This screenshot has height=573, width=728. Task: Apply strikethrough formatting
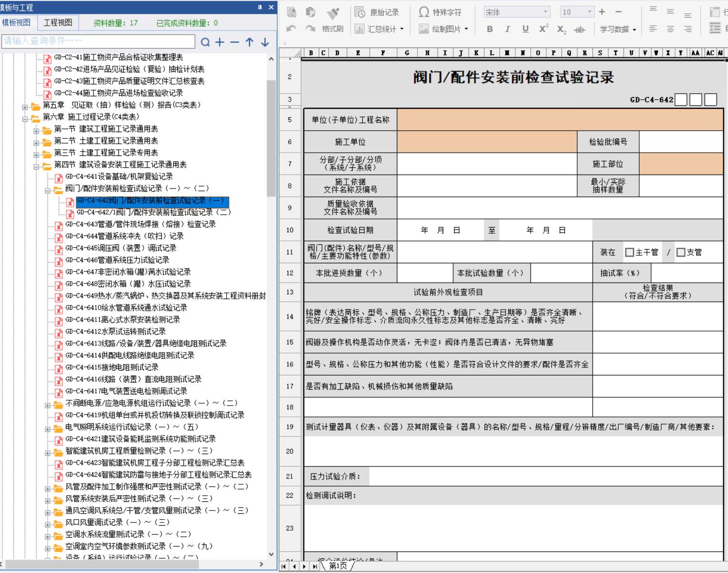pyautogui.click(x=580, y=30)
